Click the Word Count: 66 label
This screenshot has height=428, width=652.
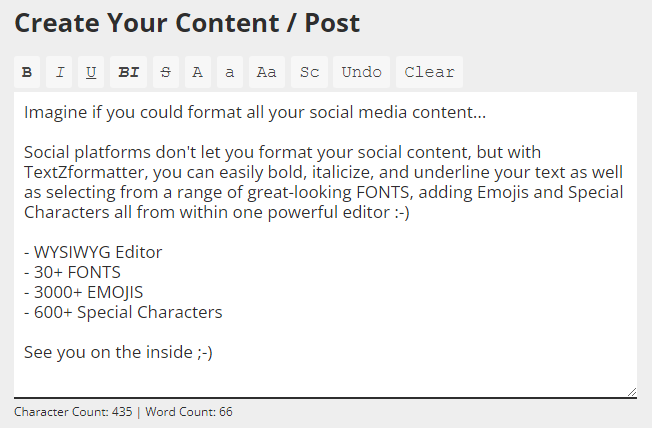pos(189,412)
